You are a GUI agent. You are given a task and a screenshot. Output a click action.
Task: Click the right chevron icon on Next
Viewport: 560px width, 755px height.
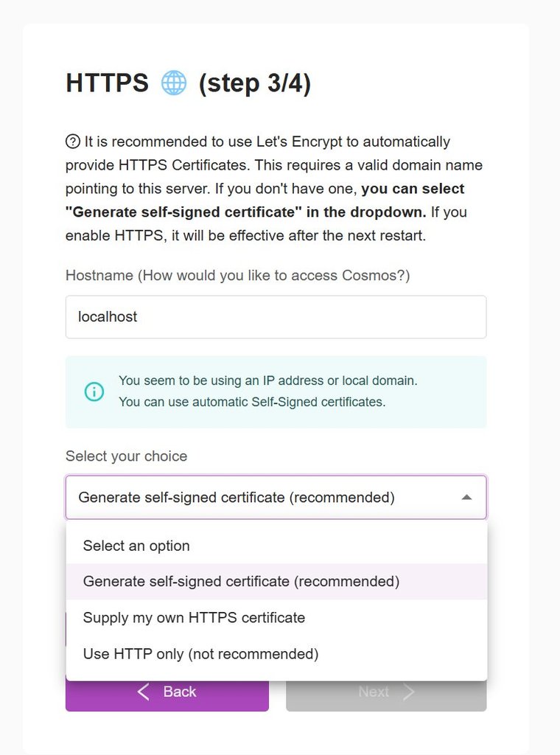click(x=408, y=692)
